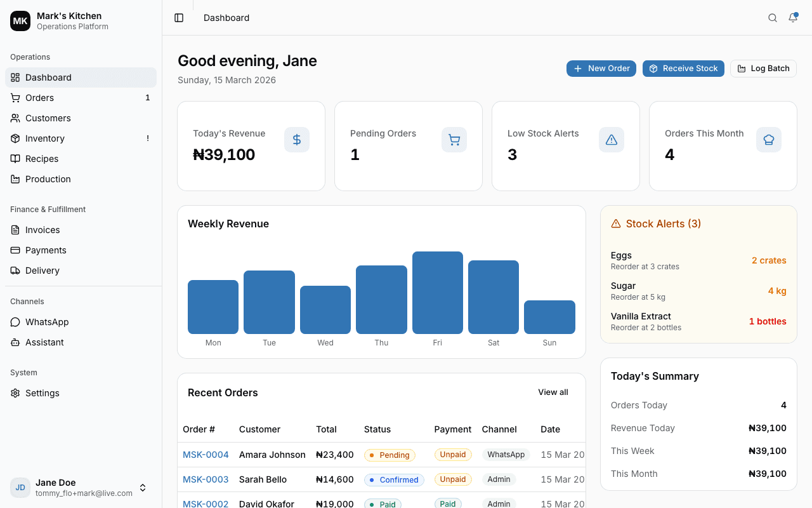The width and height of the screenshot is (812, 508).
Task: Create a New Order
Action: (x=601, y=69)
